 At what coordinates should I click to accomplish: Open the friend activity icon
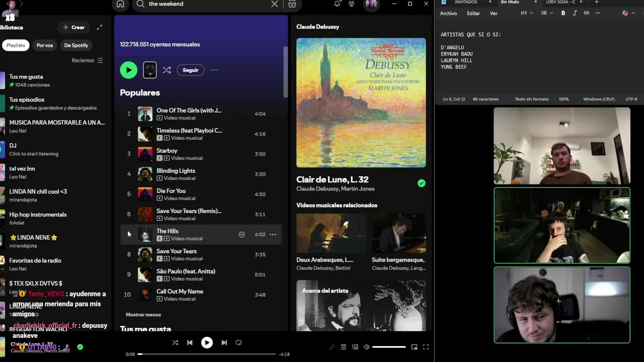coord(352,4)
